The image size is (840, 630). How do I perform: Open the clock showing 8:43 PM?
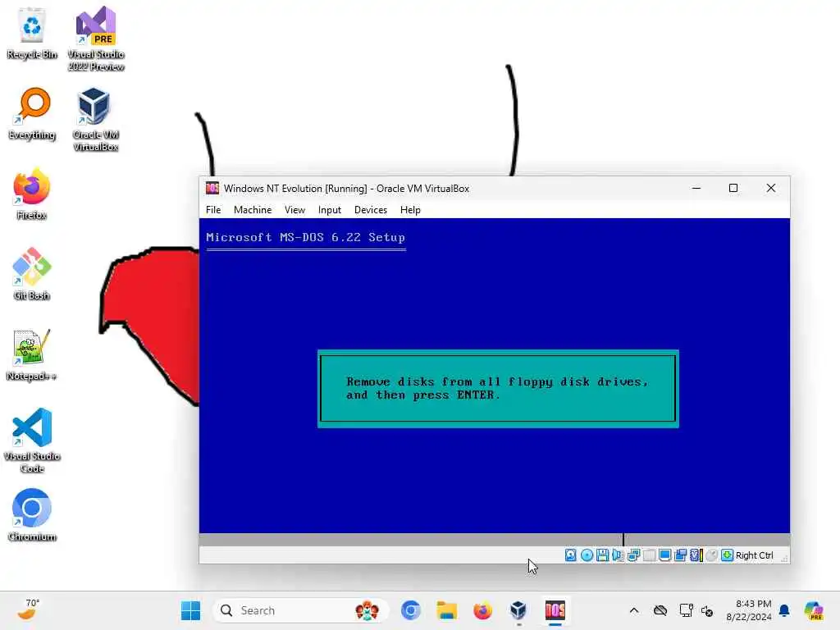748,610
